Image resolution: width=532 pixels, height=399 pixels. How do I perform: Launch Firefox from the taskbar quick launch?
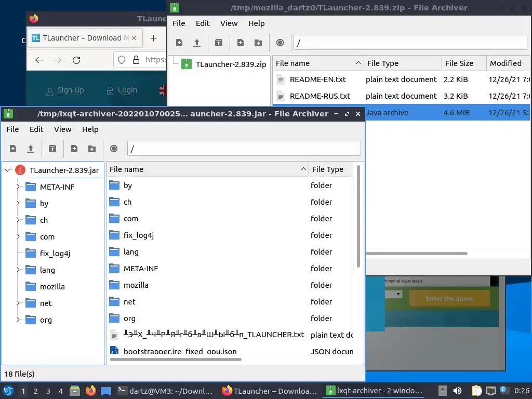tap(90, 391)
